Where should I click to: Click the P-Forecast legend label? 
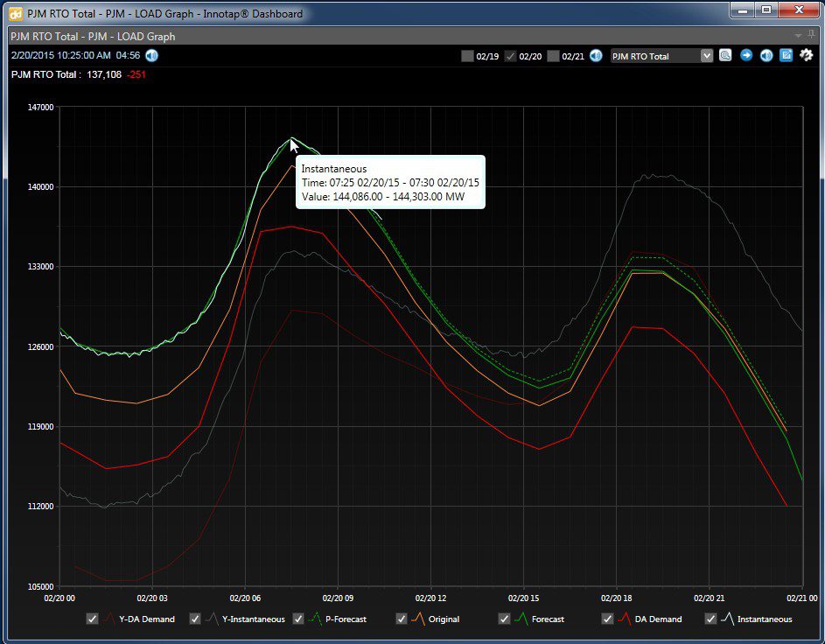[346, 619]
